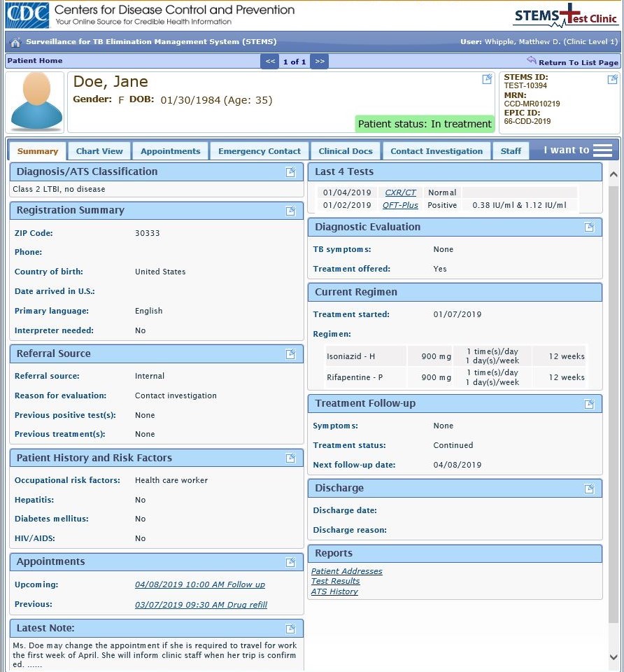Click the home icon beside Surveillance for TB title

click(16, 42)
